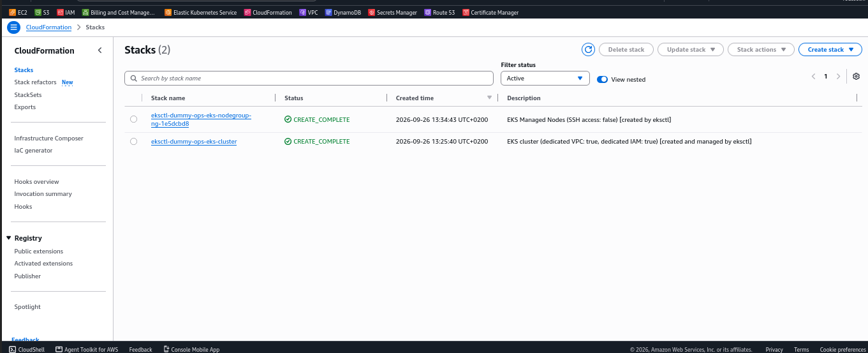
Task: Open S3 service shortcut icon
Action: [x=38, y=12]
